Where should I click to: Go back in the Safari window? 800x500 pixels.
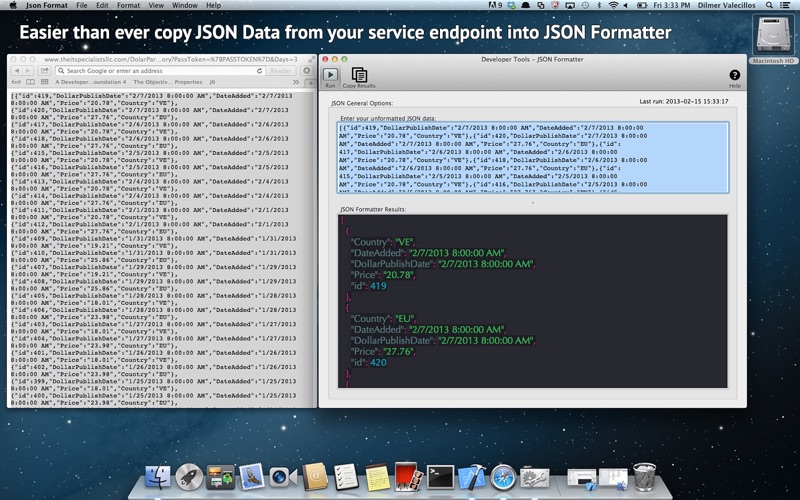click(x=17, y=71)
